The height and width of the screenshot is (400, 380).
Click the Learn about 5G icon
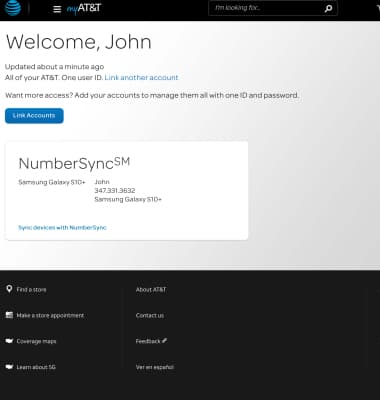tap(9, 367)
